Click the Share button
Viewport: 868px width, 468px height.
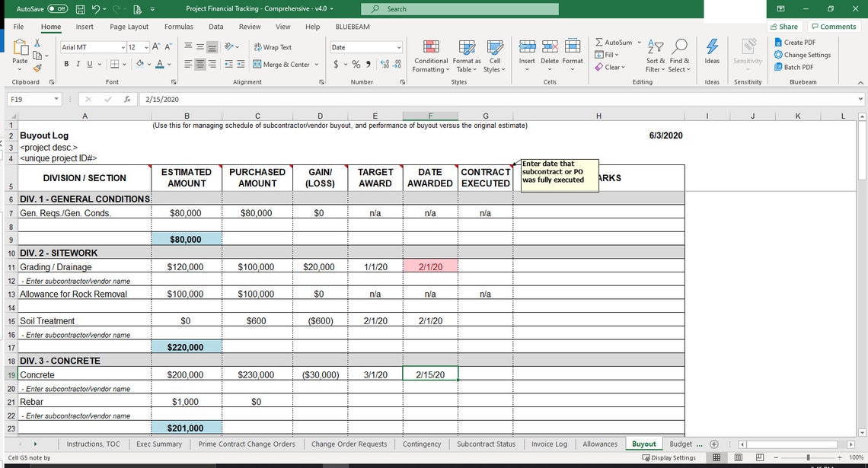[783, 26]
